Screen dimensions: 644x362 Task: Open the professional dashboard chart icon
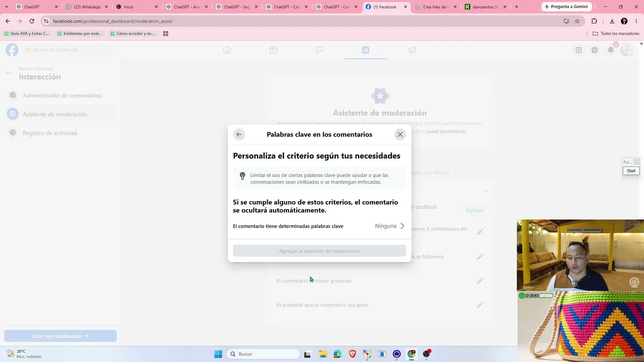[x=366, y=50]
